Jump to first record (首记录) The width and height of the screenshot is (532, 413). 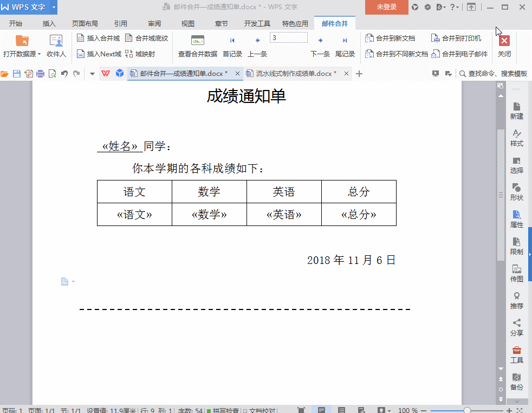pyautogui.click(x=232, y=47)
